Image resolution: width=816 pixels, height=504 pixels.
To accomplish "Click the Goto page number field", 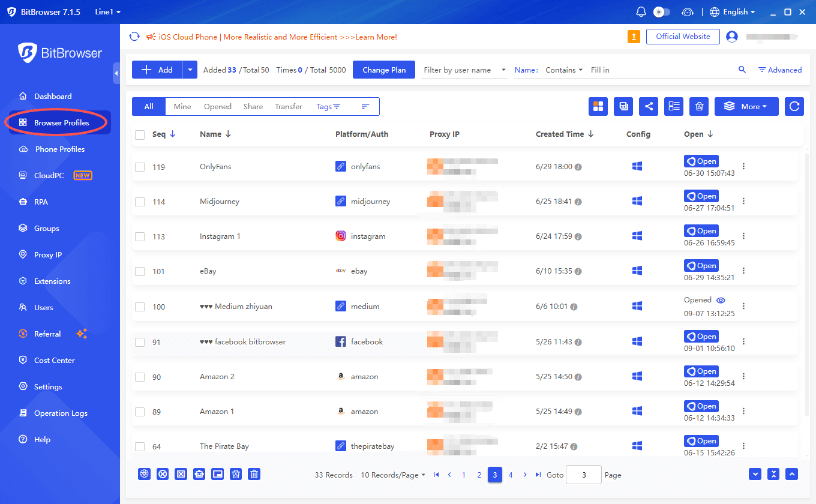I will 583,475.
